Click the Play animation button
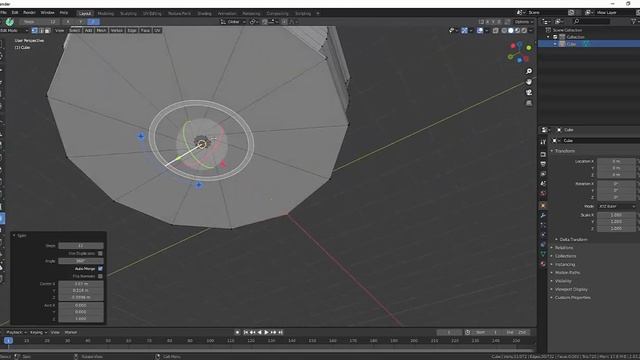The image size is (640, 360). [x=267, y=332]
